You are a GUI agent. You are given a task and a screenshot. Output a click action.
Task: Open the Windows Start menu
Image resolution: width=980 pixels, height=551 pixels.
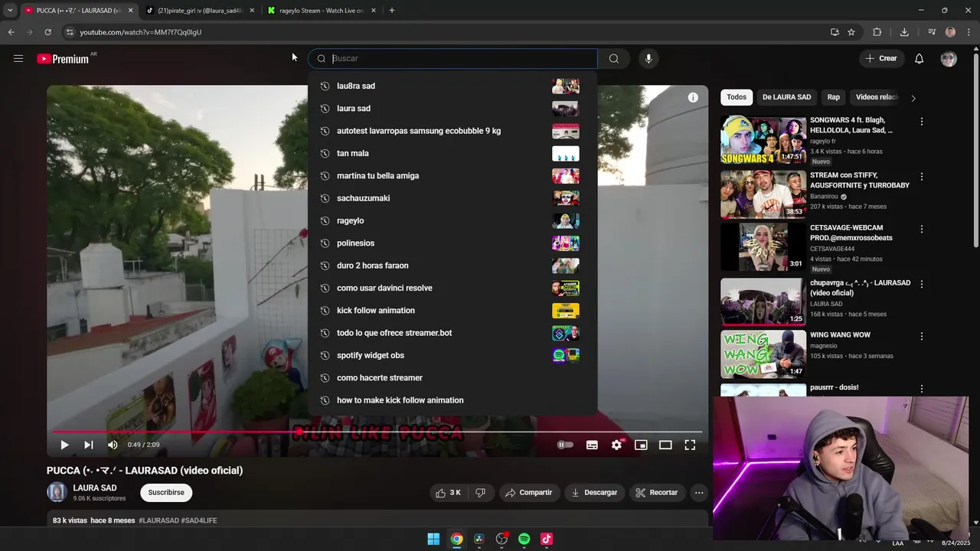tap(433, 539)
